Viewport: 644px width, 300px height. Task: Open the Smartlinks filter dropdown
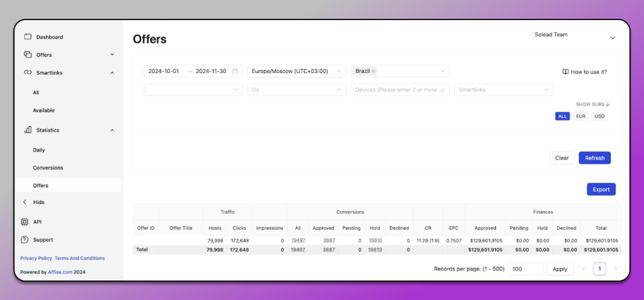pyautogui.click(x=503, y=90)
